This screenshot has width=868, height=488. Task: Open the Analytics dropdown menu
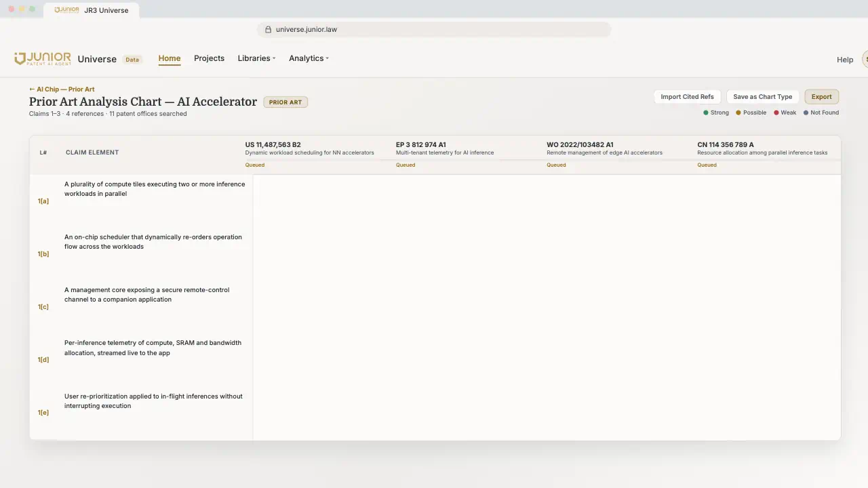pyautogui.click(x=309, y=58)
